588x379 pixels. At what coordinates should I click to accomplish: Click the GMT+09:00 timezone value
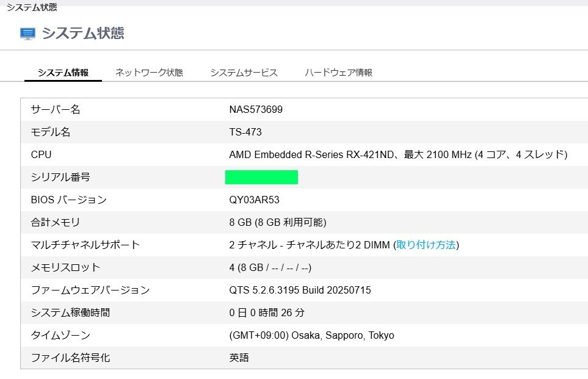click(311, 335)
